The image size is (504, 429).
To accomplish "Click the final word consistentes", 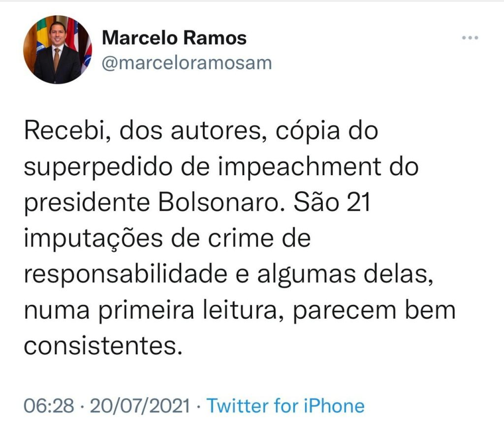I will click(101, 346).
